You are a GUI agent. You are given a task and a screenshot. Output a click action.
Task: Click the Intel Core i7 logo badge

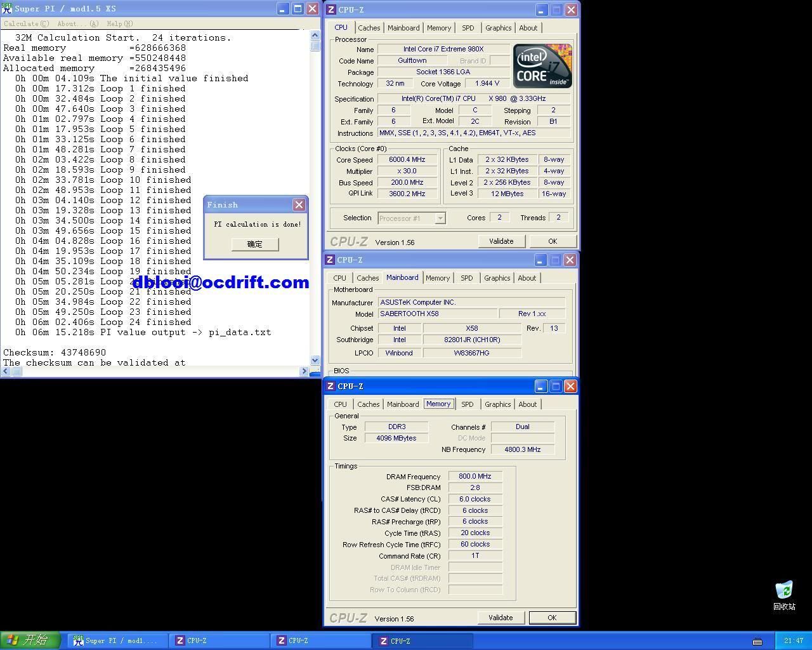click(542, 66)
